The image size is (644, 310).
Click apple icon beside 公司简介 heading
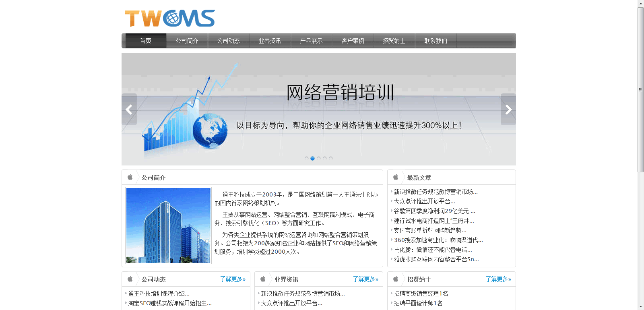[130, 177]
